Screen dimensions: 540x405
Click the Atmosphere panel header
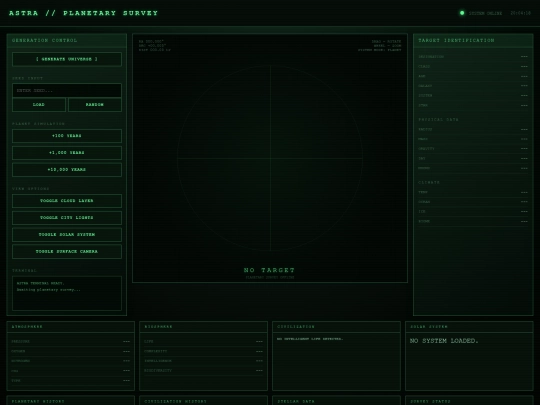(x=71, y=326)
